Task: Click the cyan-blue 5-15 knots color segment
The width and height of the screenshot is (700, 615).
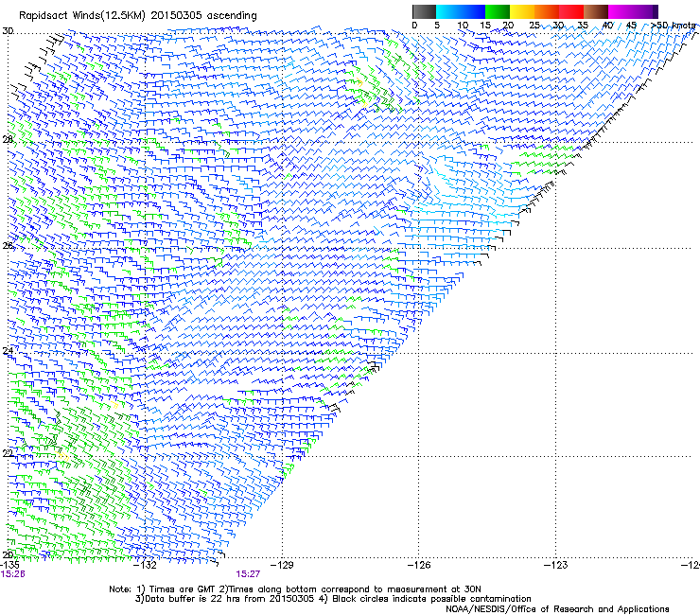Action: (461, 11)
